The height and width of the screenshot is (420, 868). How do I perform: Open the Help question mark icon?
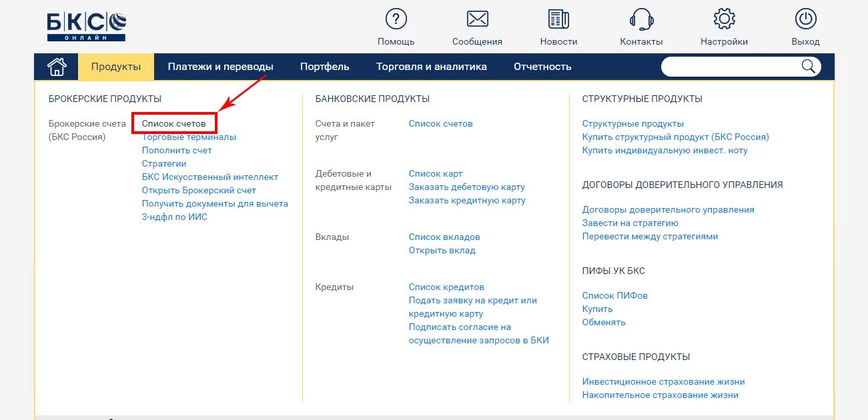click(396, 19)
